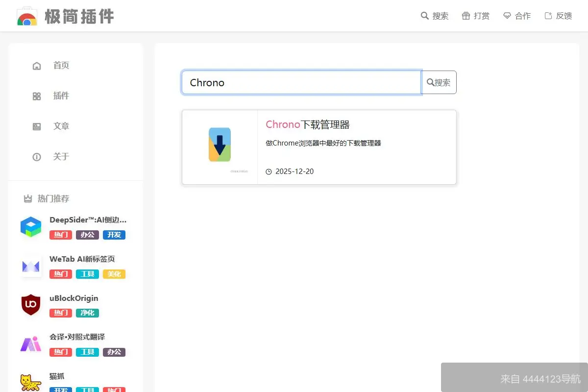Select the 首页 home icon in sidebar
Screen dimensions: 588x392
tap(36, 65)
